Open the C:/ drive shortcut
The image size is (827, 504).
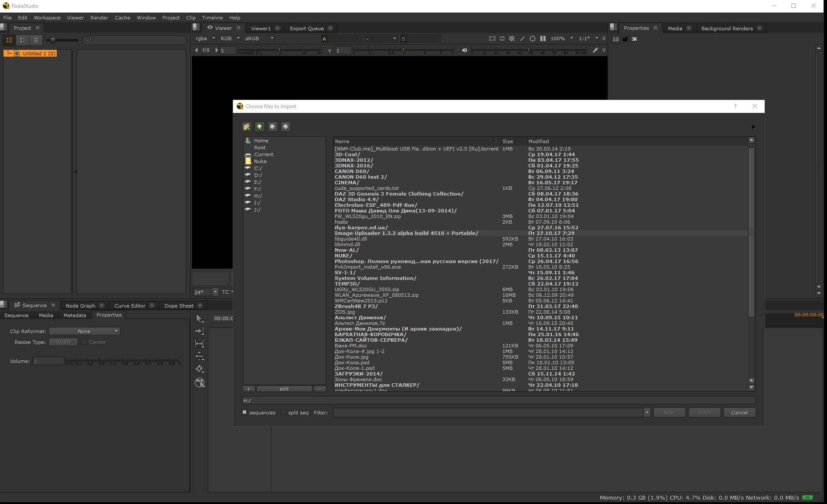258,168
